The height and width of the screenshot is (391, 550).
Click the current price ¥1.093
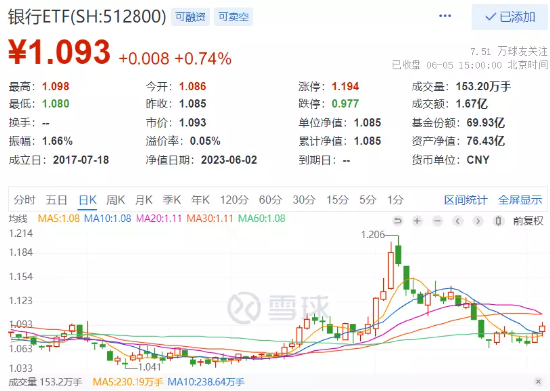tap(59, 52)
